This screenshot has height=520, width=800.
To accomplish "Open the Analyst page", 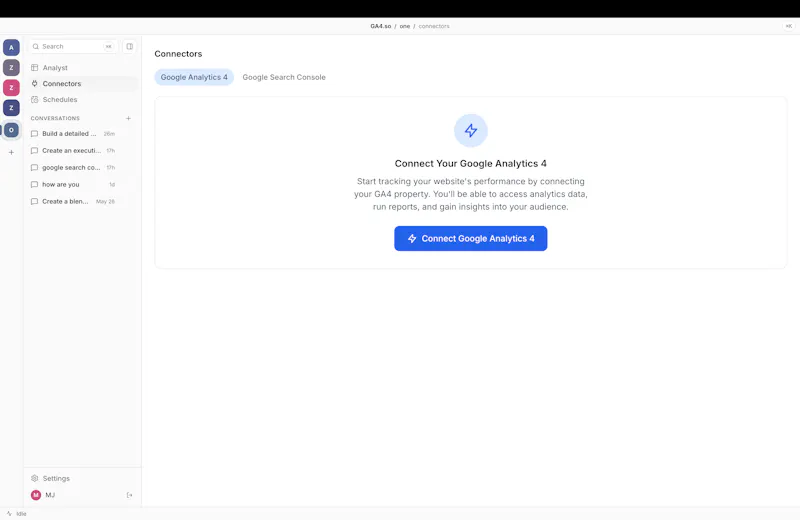I will click(82, 67).
